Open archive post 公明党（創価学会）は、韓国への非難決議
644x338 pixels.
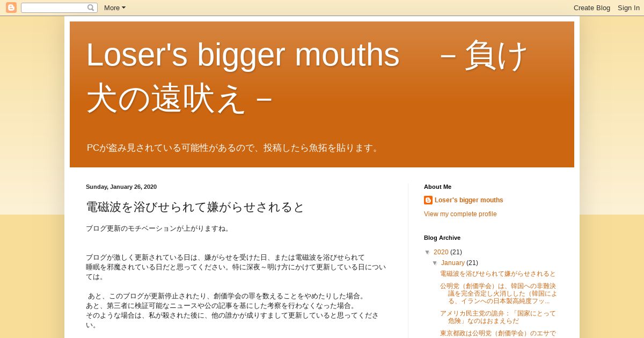(499, 293)
